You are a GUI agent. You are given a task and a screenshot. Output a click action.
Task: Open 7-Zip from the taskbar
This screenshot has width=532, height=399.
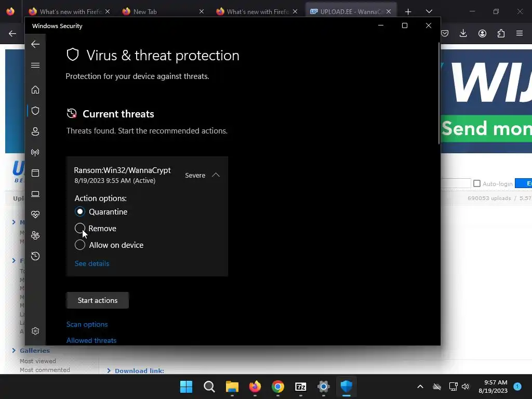click(301, 387)
